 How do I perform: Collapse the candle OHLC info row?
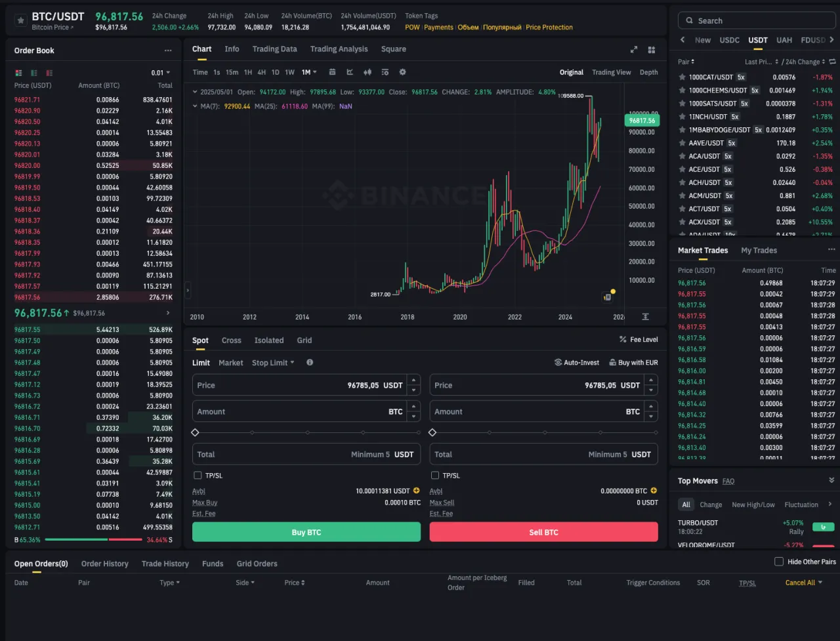coord(195,93)
